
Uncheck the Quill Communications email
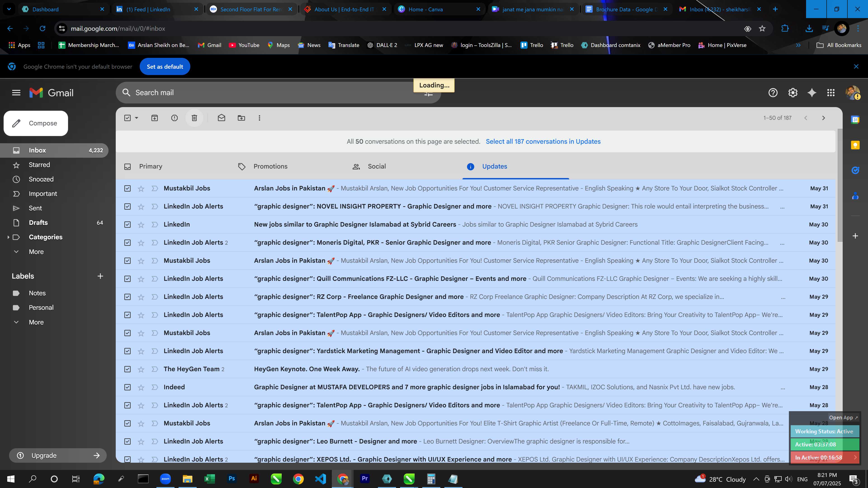click(x=127, y=279)
